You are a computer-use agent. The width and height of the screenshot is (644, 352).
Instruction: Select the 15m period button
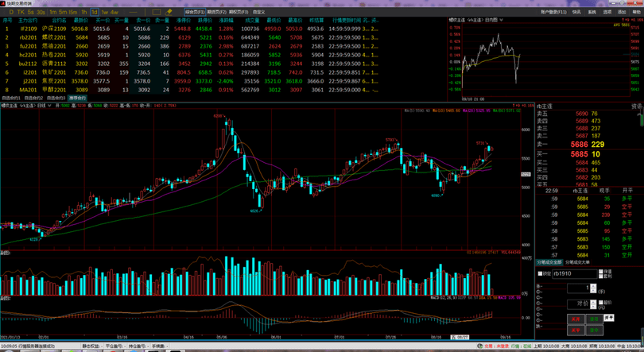pos(72,13)
